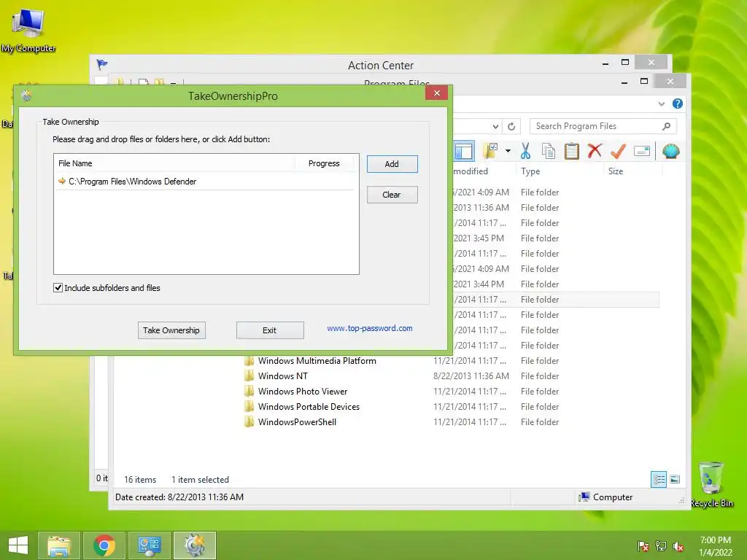Screen dimensions: 747x560
Task: Select the WindowsPowerShell folder
Action: click(x=297, y=421)
